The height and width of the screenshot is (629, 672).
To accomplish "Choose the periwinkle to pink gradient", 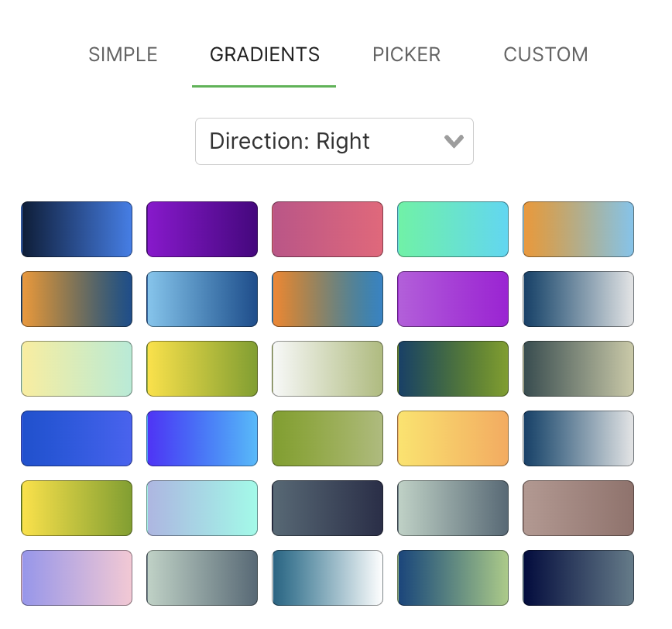I will 77,578.
